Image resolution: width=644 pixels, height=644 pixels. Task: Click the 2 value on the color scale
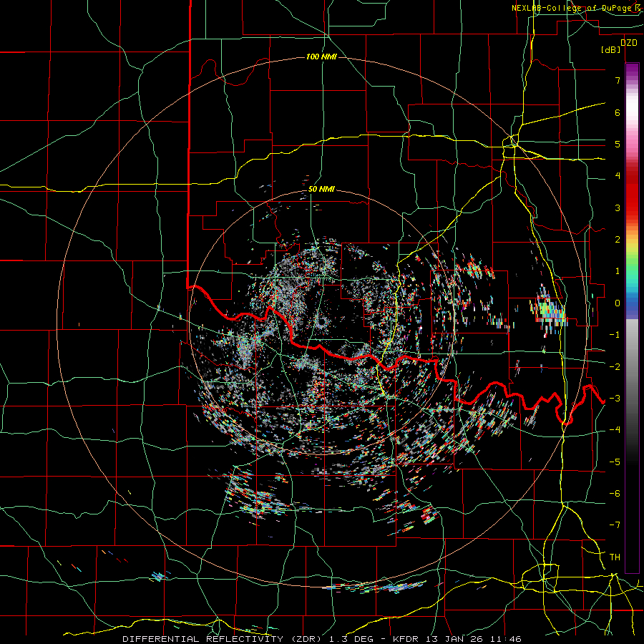(618, 240)
